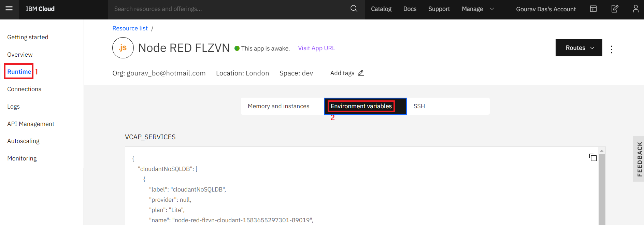The width and height of the screenshot is (644, 225).
Task: Open API Management in the sidebar
Action: (31, 124)
